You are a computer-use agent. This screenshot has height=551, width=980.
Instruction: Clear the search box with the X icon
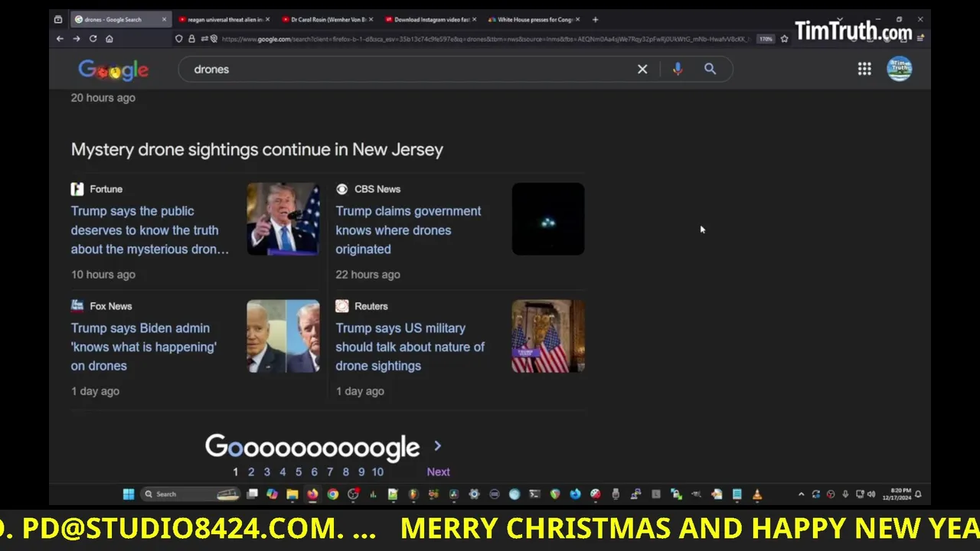pos(642,69)
